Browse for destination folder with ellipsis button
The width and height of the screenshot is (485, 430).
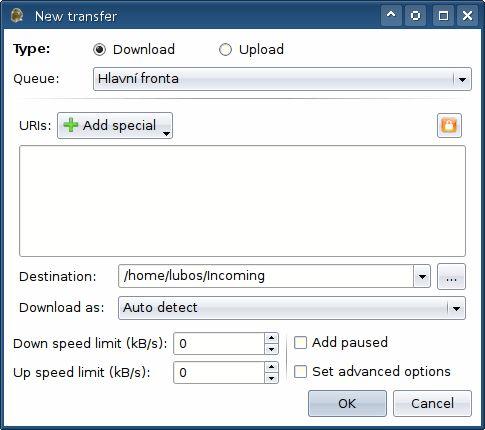pos(451,276)
